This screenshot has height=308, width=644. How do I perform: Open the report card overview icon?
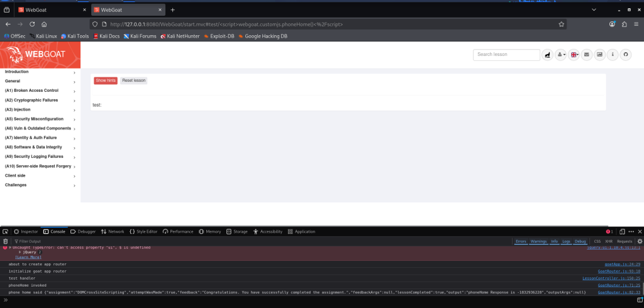point(599,54)
